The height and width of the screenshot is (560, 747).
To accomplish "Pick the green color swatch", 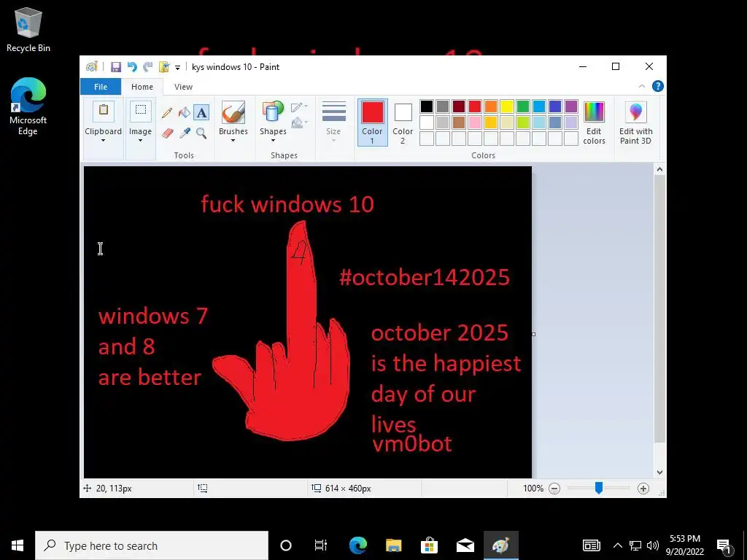I will click(x=523, y=106).
